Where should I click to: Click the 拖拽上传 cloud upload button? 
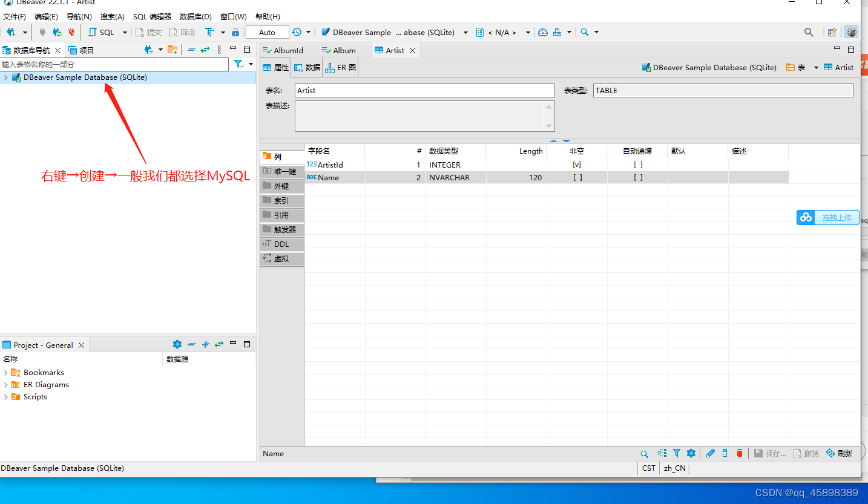pos(827,217)
